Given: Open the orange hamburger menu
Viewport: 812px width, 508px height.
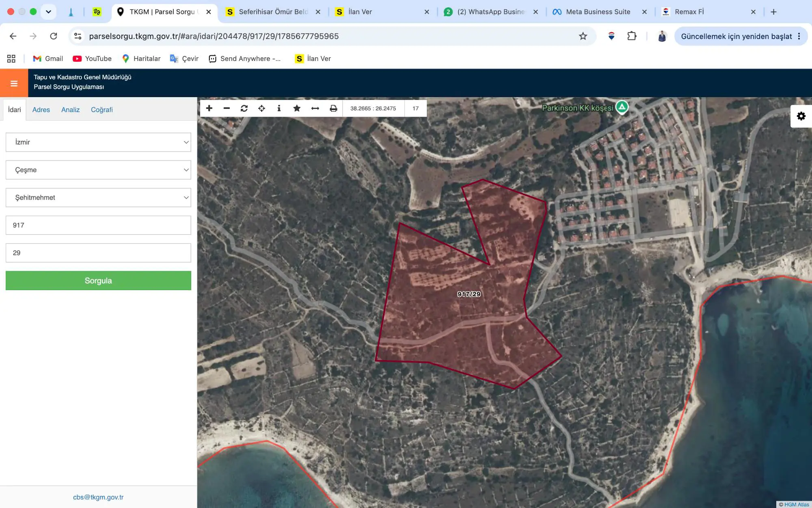Looking at the screenshot, I should coord(14,83).
